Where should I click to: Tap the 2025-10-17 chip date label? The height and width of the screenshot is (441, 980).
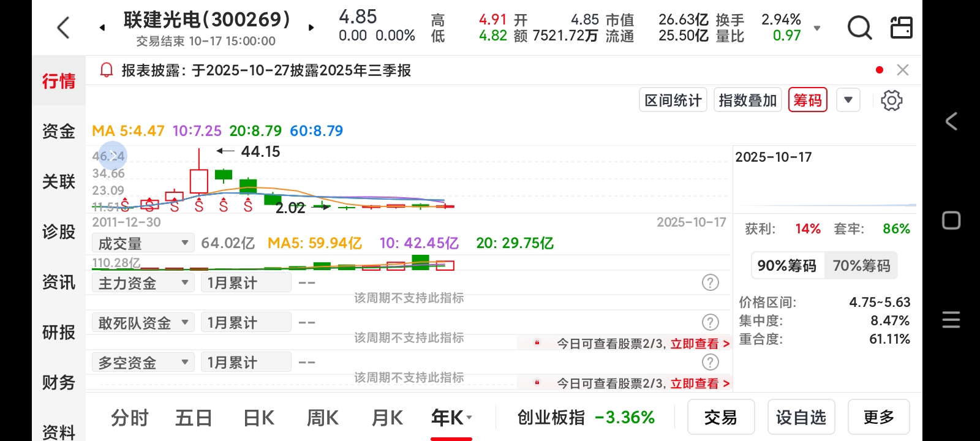(774, 157)
